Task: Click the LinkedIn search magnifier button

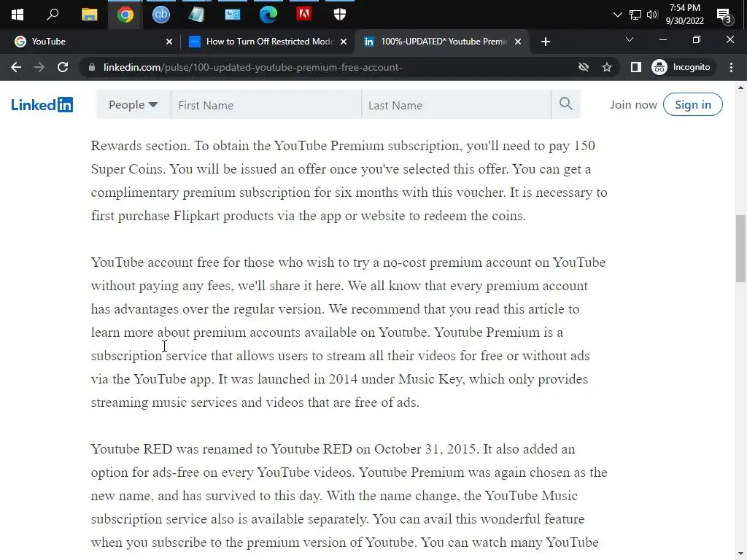Action: click(565, 104)
